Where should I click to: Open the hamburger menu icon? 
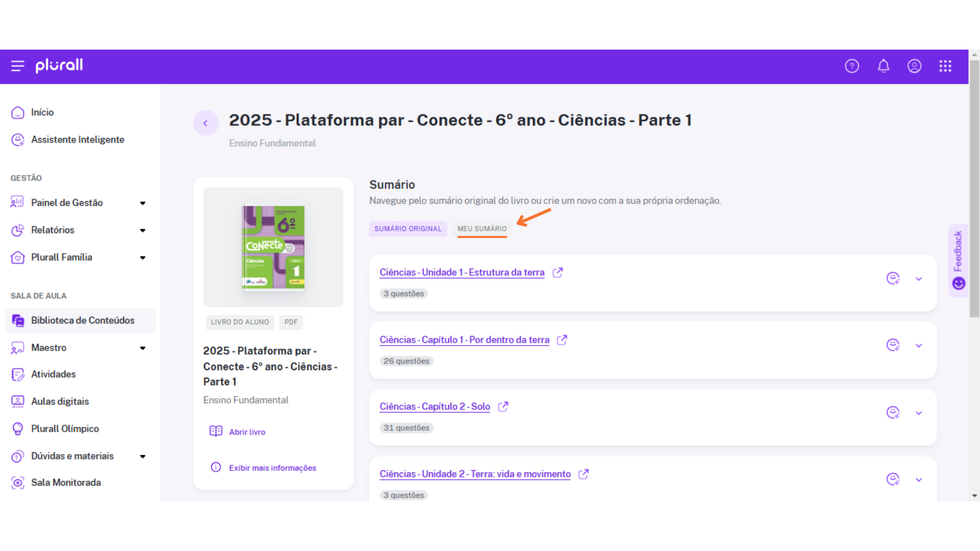click(x=17, y=66)
